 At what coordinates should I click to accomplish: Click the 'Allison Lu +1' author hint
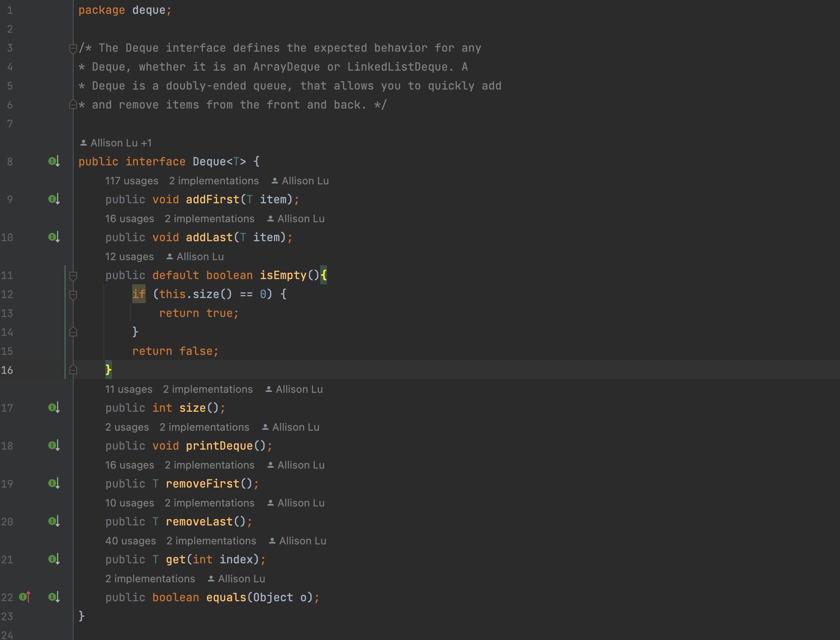[x=116, y=143]
